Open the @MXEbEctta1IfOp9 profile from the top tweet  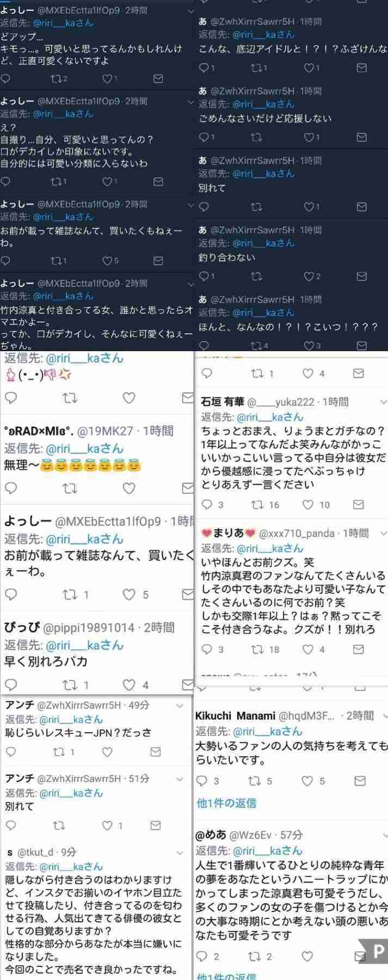coord(78,10)
